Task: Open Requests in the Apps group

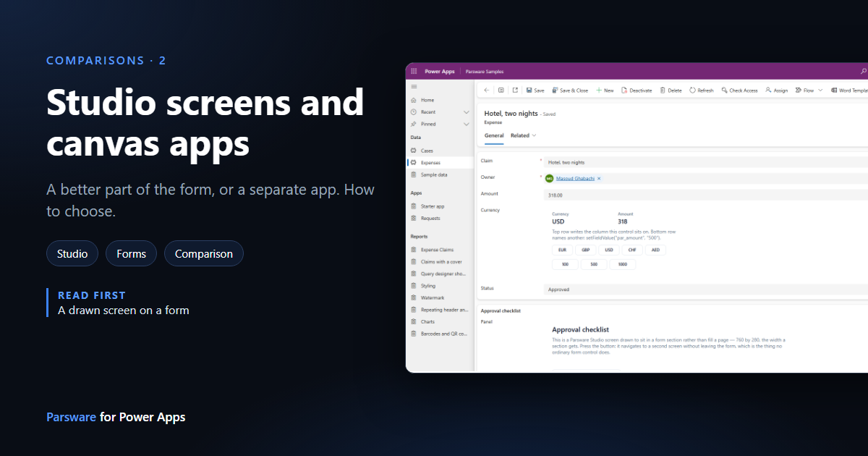Action: (439, 218)
